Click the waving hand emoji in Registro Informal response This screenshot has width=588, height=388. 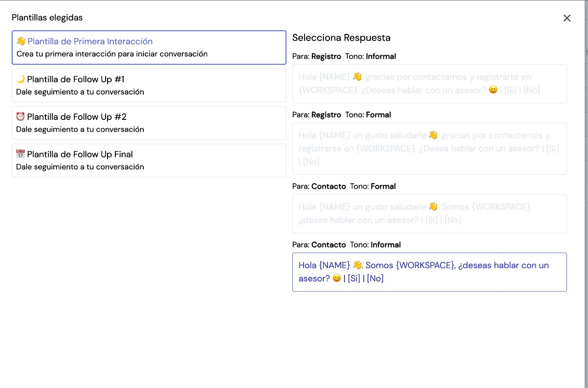pos(357,77)
